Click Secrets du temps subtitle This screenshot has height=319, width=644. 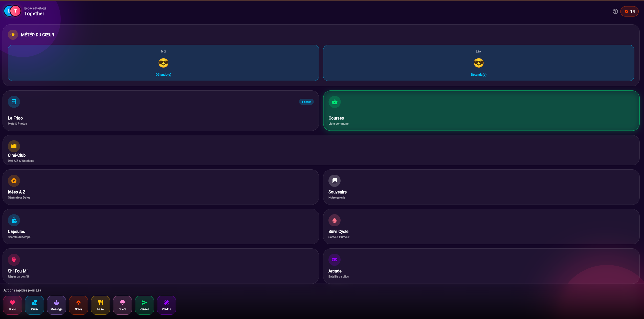tap(19, 237)
